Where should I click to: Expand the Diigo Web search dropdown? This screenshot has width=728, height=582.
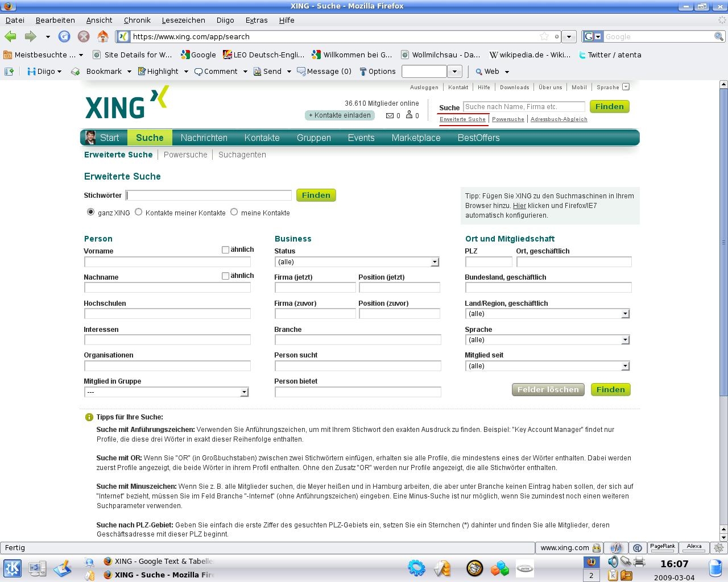point(507,72)
